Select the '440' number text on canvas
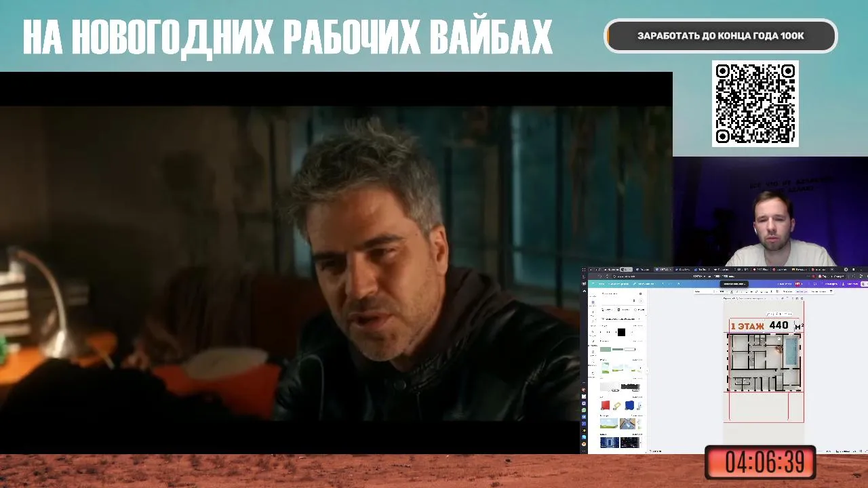Viewport: 868px width, 488px height. pos(778,325)
